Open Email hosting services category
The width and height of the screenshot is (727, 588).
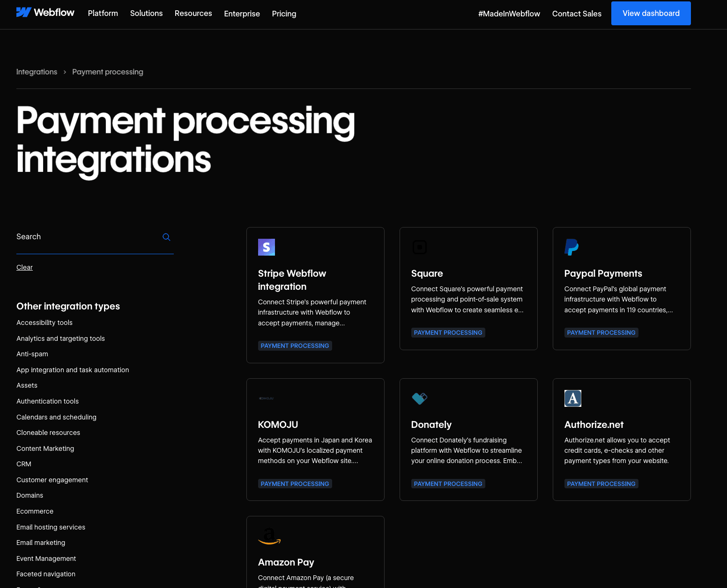pyautogui.click(x=51, y=527)
